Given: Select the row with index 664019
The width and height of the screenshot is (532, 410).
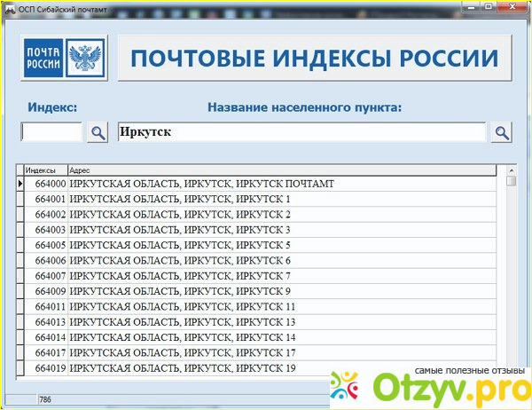Looking at the screenshot, I should 51,367.
